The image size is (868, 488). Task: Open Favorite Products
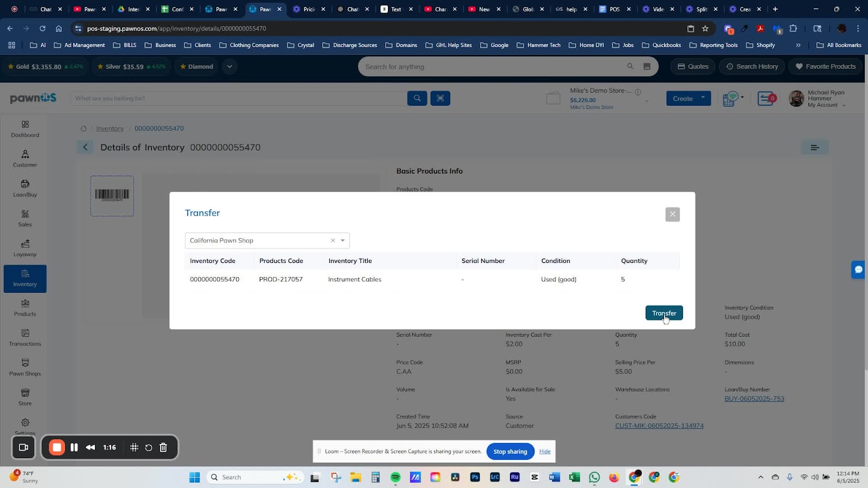[825, 67]
